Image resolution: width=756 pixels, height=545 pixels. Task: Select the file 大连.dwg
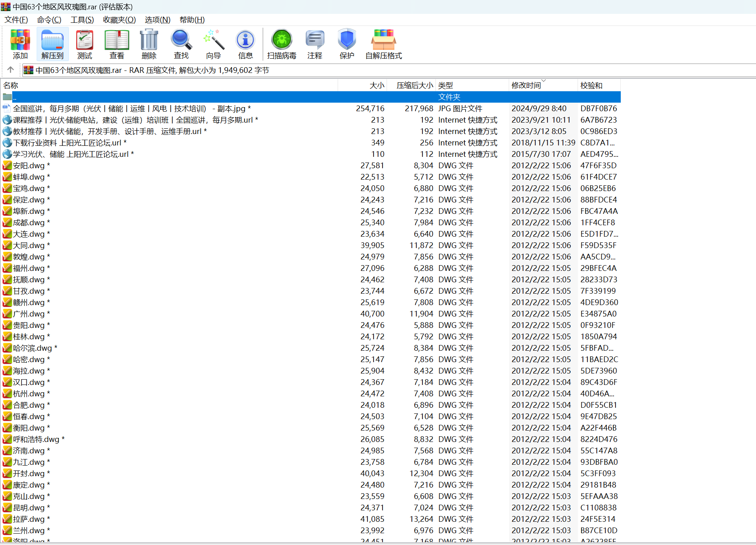[31, 234]
